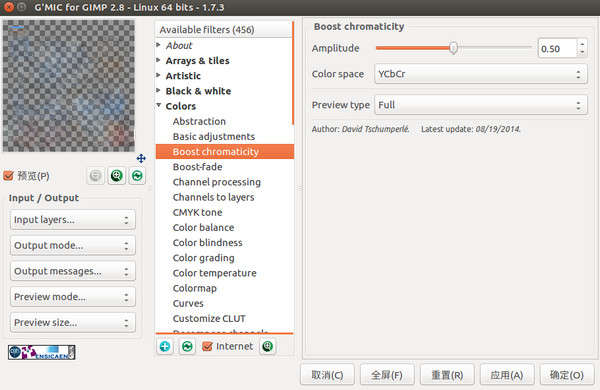This screenshot has width=600, height=390.
Task: Click the 取消(C) cancel button
Action: (x=327, y=375)
